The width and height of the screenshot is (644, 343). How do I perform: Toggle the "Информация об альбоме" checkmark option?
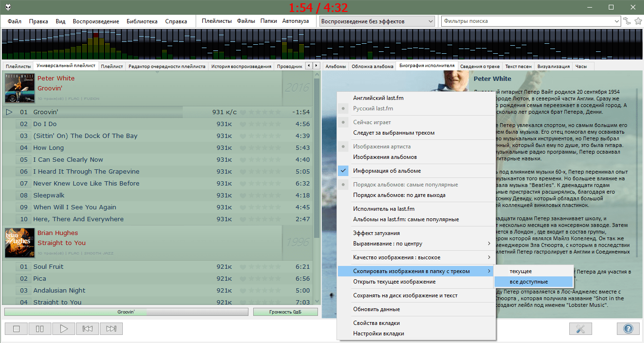pos(386,171)
